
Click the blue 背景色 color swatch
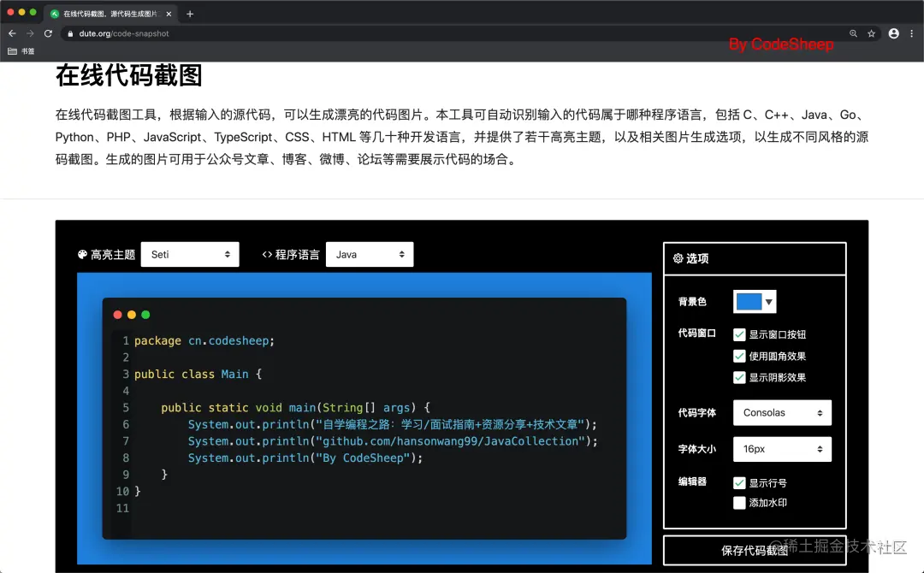(748, 301)
